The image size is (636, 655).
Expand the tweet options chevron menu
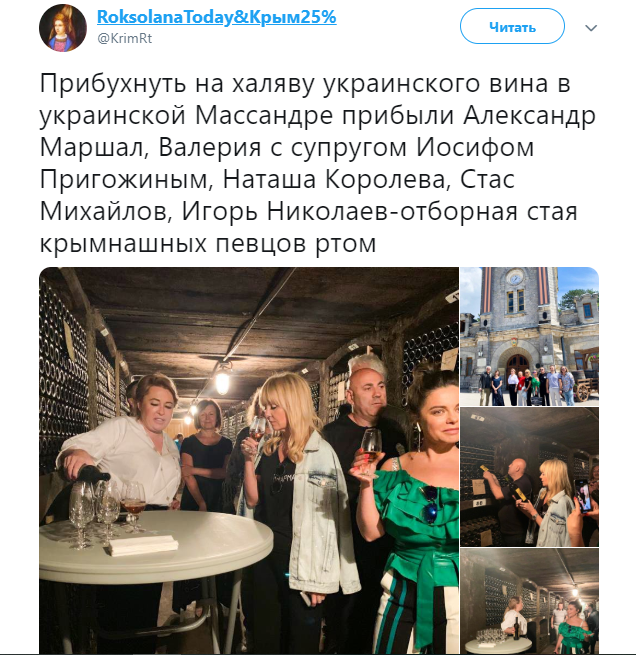coord(590,28)
